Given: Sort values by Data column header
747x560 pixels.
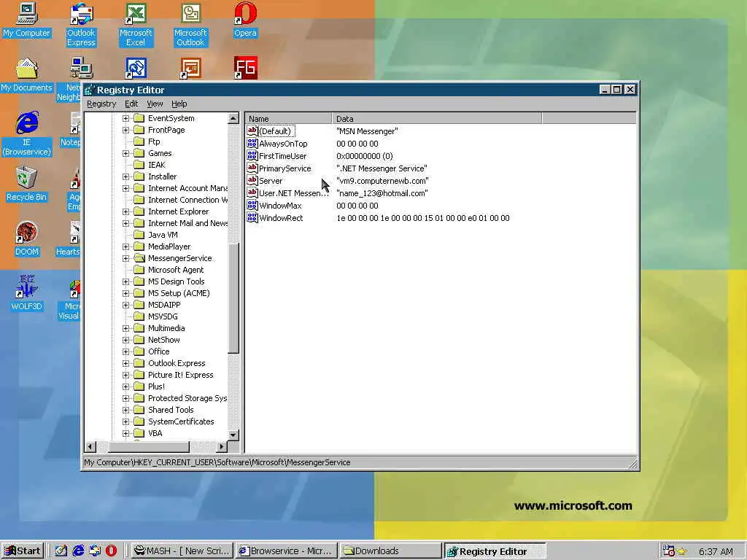Looking at the screenshot, I should coord(437,119).
